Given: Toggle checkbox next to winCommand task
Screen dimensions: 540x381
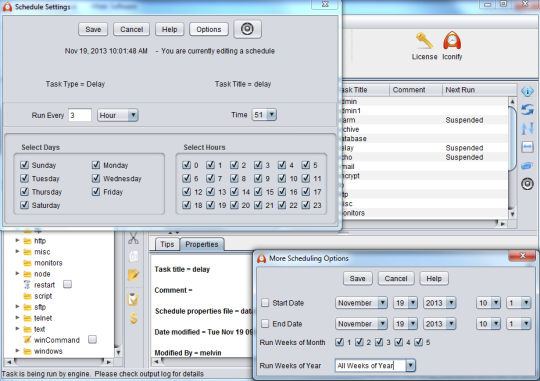Looking at the screenshot, I should [92, 339].
